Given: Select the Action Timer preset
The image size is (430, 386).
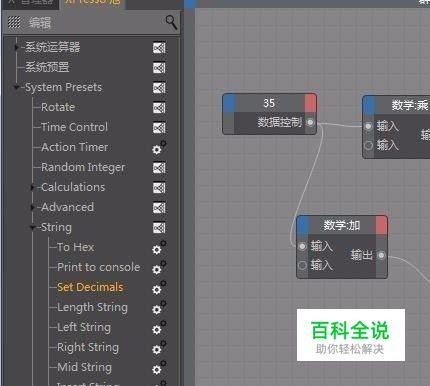Looking at the screenshot, I should coord(75,147).
